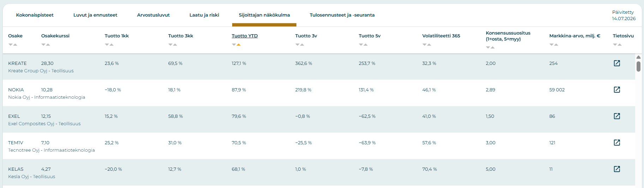Click the Kreate Group Oyj company row
This screenshot has height=188, width=644.
319,67
